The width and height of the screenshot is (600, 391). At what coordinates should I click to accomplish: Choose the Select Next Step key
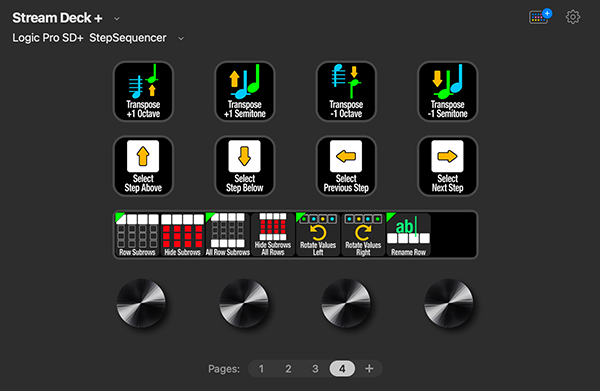(447, 166)
